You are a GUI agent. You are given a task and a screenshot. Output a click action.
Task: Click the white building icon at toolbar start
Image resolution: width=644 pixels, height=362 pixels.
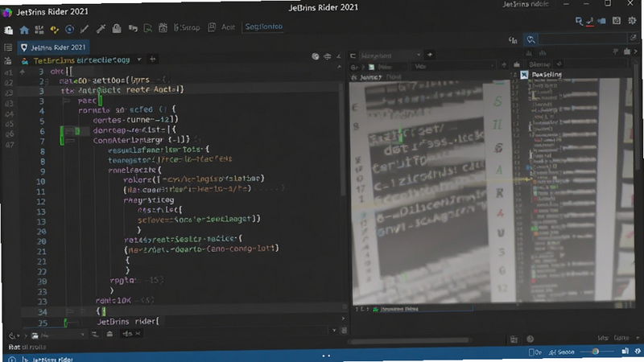pyautogui.click(x=9, y=30)
